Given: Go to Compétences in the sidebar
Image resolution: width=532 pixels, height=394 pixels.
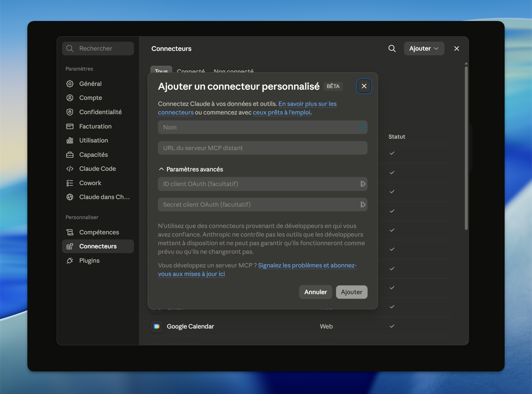Looking at the screenshot, I should pyautogui.click(x=98, y=232).
